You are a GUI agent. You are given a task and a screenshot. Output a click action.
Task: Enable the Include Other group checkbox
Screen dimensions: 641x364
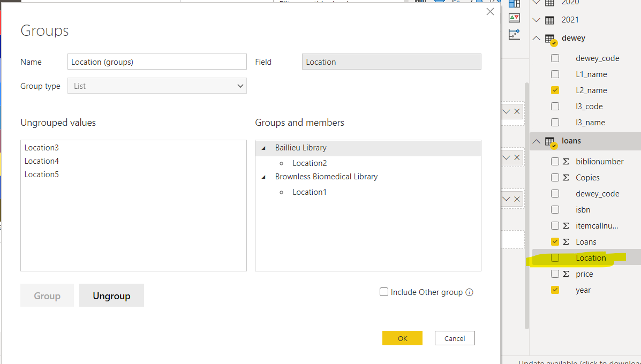(x=384, y=292)
